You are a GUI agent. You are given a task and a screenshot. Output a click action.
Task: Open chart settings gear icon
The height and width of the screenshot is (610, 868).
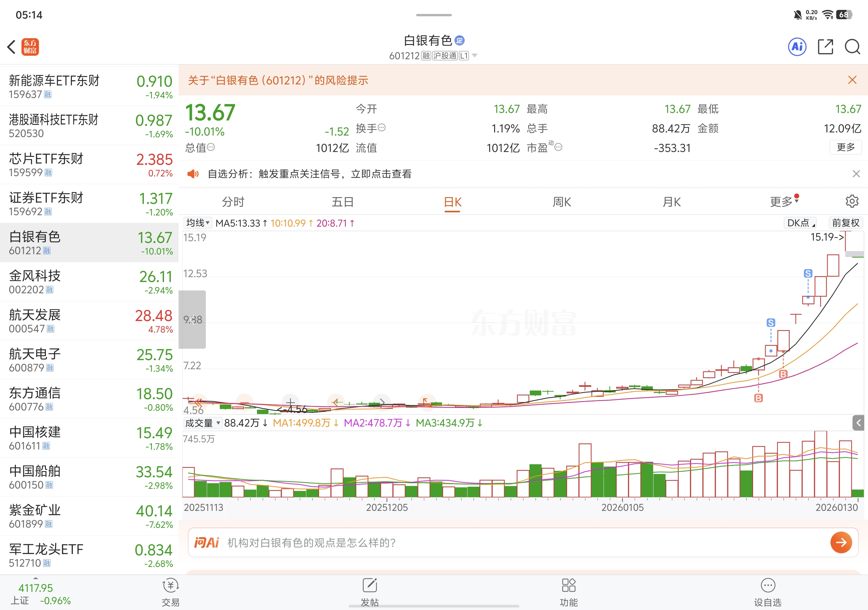(852, 201)
